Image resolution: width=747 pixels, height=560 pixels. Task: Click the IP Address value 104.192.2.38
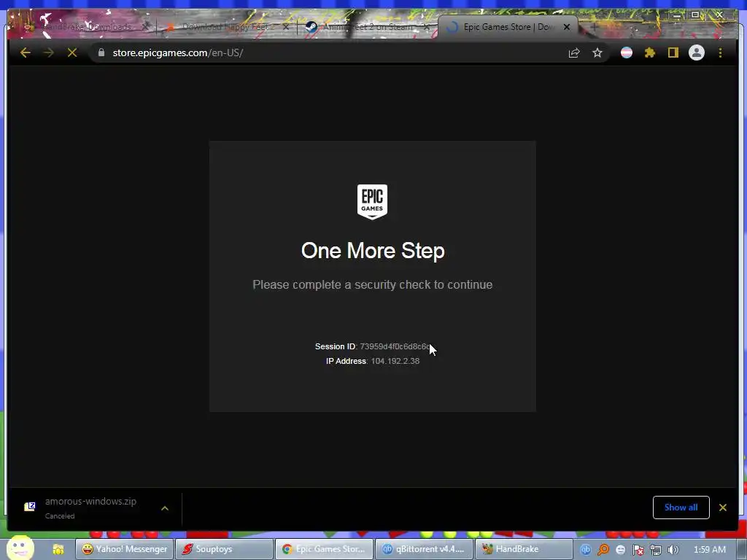[x=395, y=361]
